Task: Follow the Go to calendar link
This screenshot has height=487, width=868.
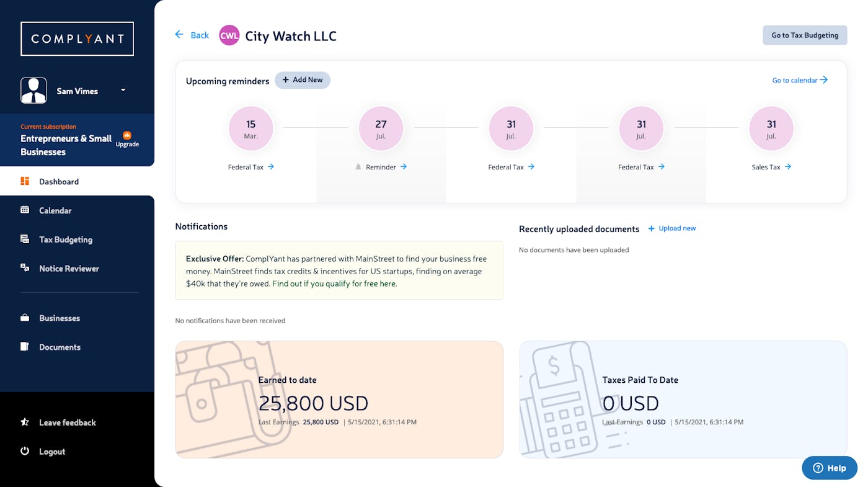Action: tap(800, 80)
